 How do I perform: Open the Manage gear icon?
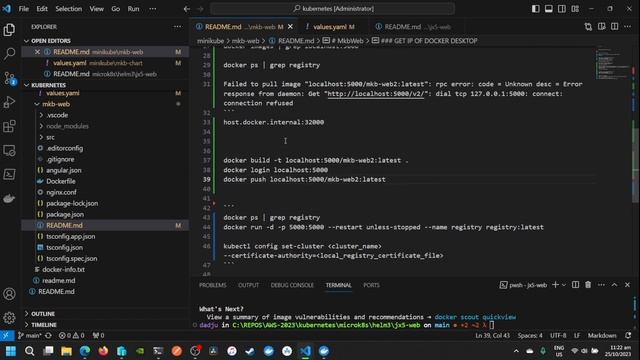click(9, 318)
